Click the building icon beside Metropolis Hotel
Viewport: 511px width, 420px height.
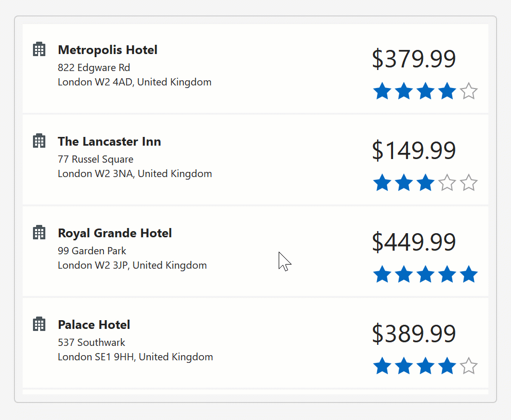pyautogui.click(x=39, y=49)
